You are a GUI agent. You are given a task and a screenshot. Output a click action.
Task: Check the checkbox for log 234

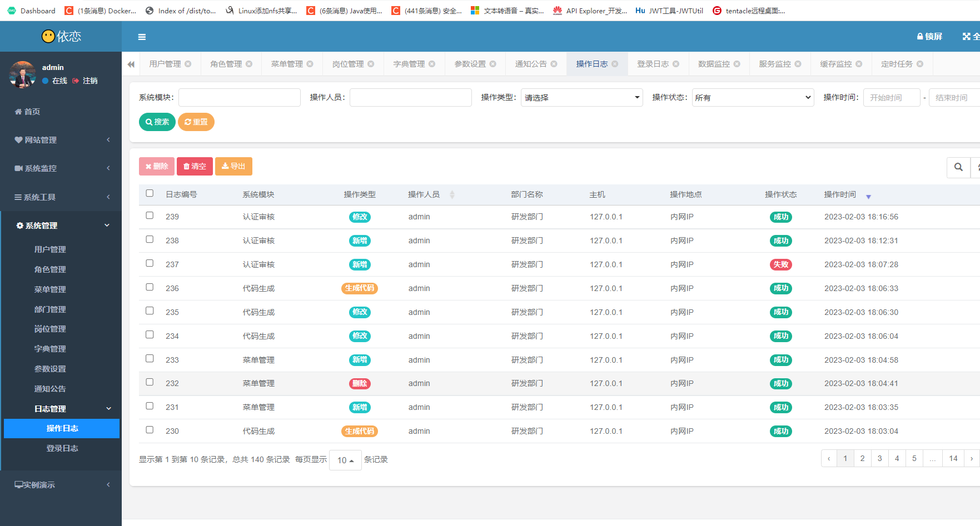[150, 335]
